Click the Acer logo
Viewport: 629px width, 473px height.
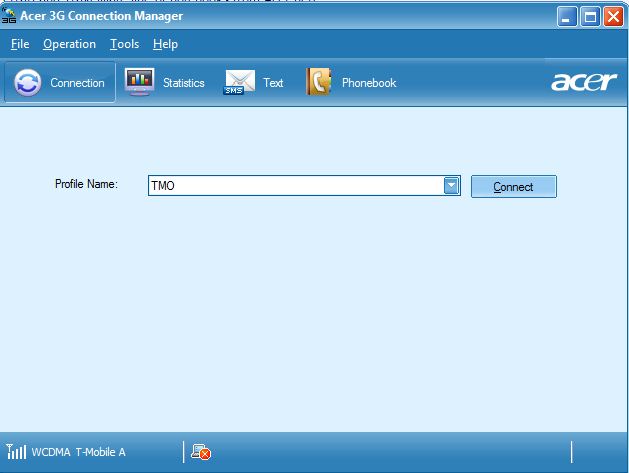pos(584,82)
